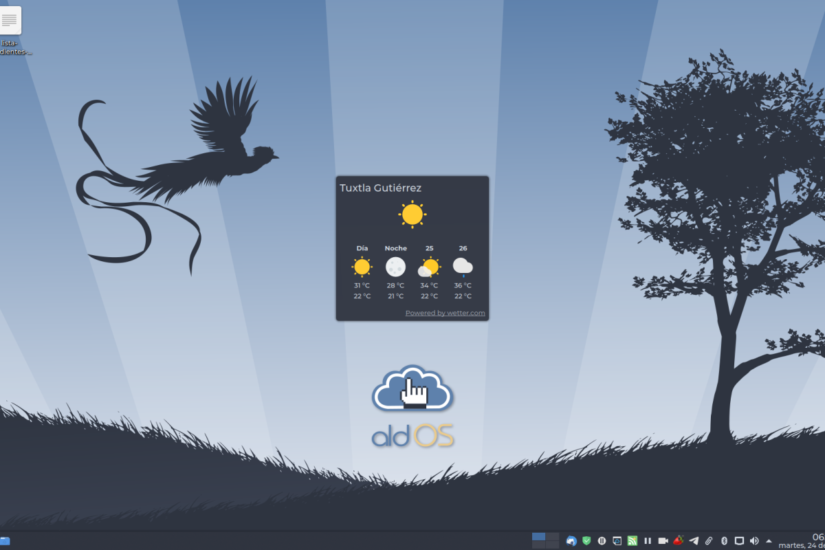The width and height of the screenshot is (825, 550).
Task: Click the 26 forecast day label
Action: pyautogui.click(x=463, y=248)
